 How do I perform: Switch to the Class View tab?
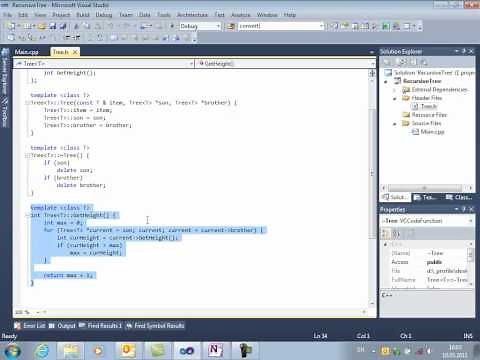click(459, 197)
